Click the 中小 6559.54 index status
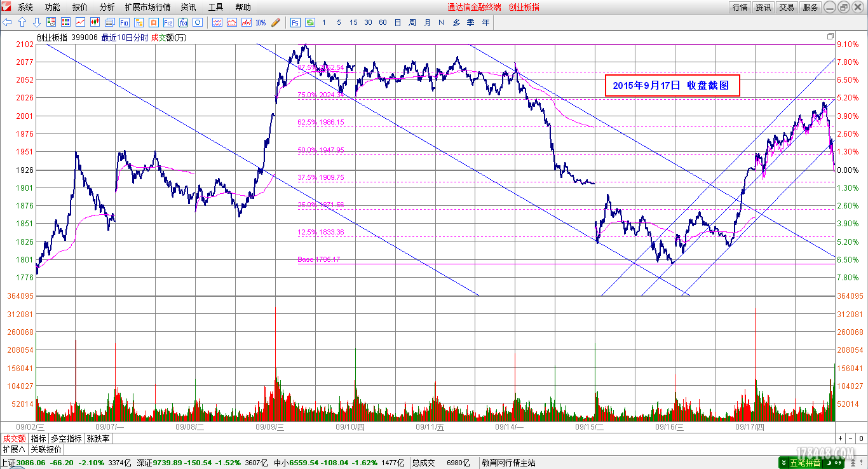 coord(340,463)
